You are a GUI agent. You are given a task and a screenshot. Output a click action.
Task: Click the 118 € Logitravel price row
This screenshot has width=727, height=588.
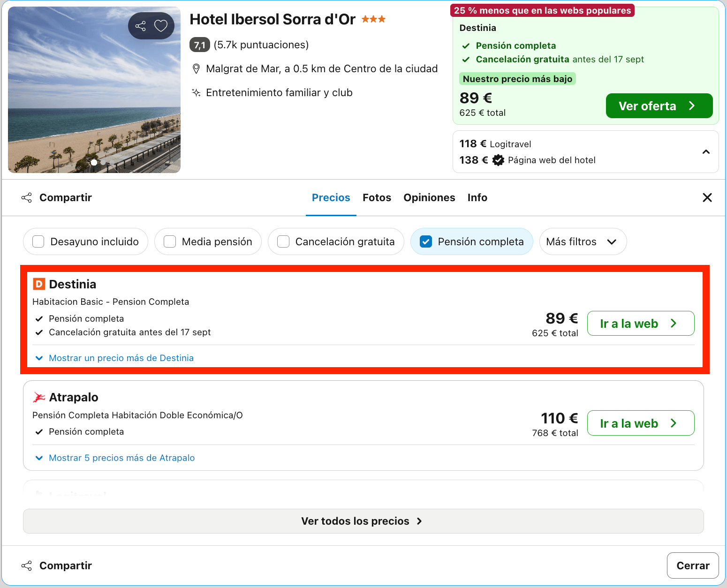click(x=495, y=144)
